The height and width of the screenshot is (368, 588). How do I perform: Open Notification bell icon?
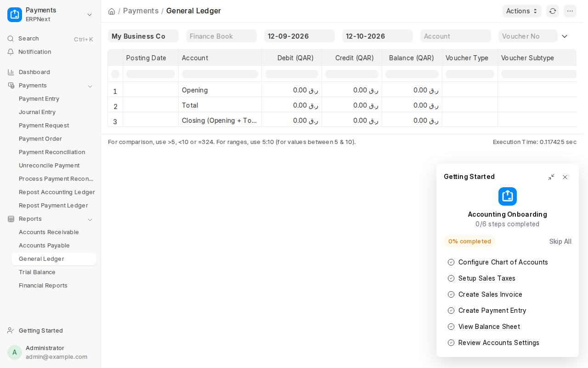pyautogui.click(x=11, y=52)
